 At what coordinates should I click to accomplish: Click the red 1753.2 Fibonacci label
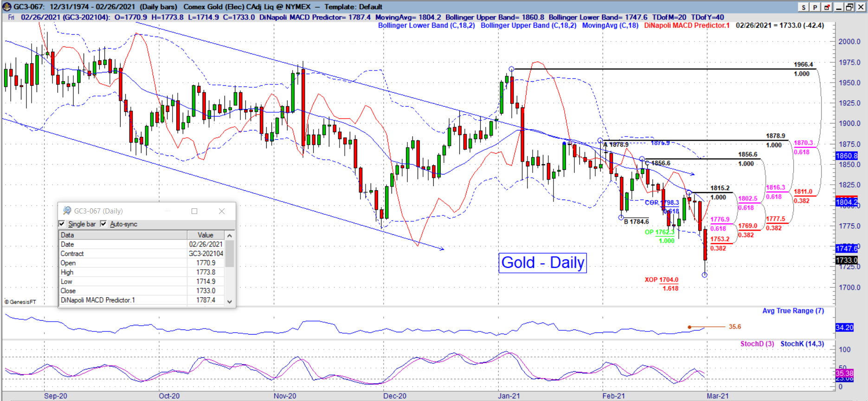click(720, 239)
